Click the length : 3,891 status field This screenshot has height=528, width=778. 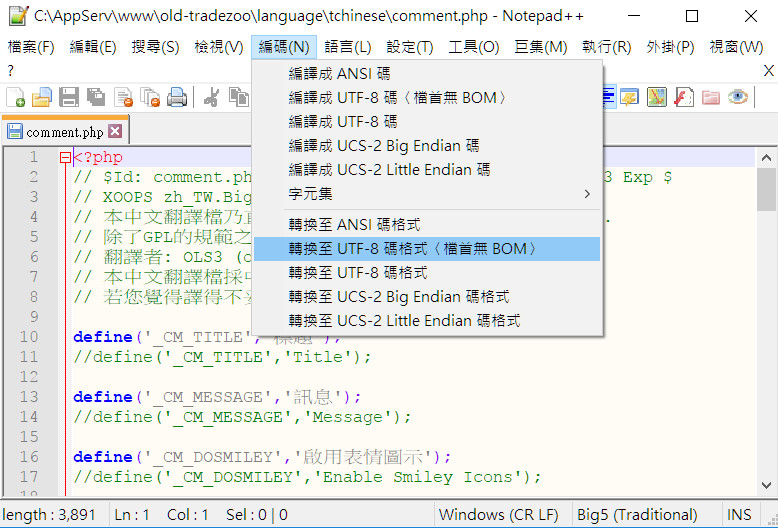[49, 515]
